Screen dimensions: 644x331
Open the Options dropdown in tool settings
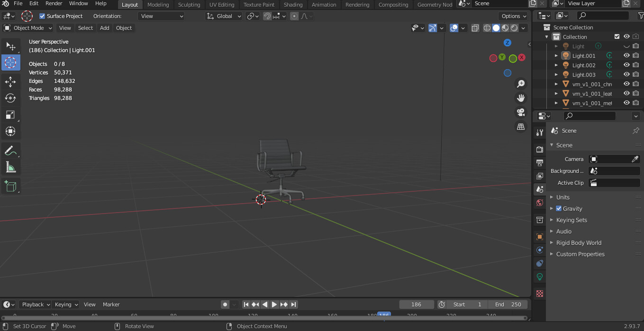(514, 16)
